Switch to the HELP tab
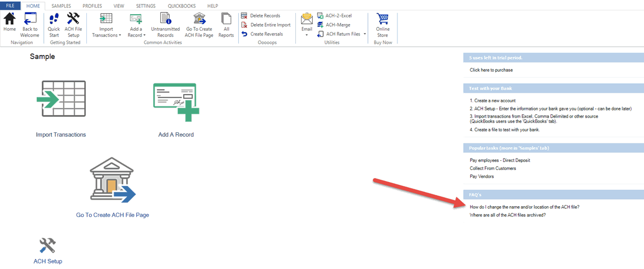The width and height of the screenshot is (644, 269). coord(213,6)
